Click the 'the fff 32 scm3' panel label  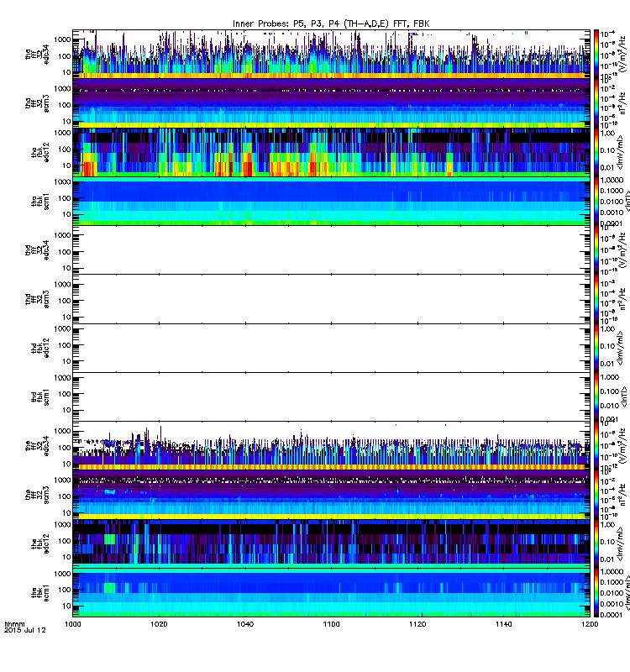pyautogui.click(x=37, y=495)
